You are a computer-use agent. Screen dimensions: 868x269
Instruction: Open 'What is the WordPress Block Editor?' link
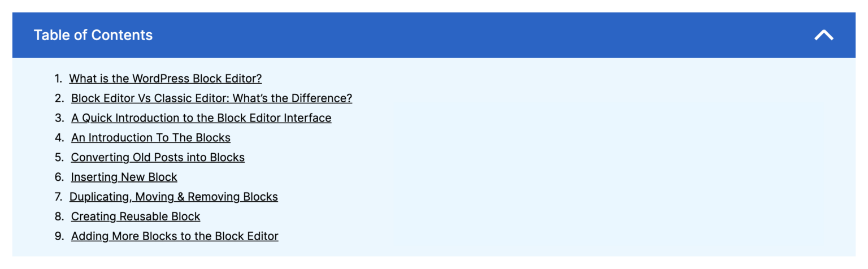[x=165, y=79]
